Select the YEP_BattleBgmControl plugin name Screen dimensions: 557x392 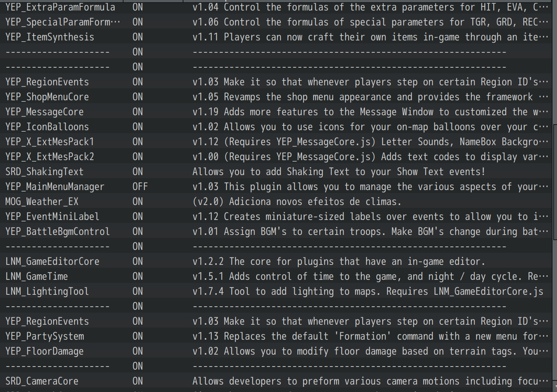[x=58, y=232]
